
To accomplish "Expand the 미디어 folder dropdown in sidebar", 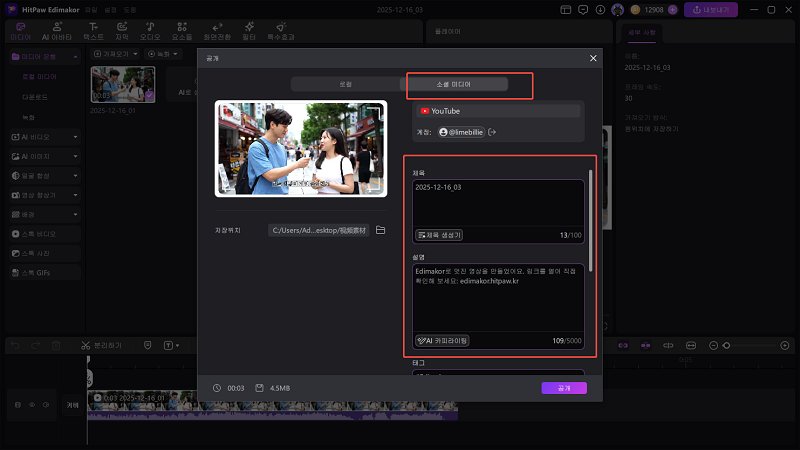I will [x=75, y=57].
